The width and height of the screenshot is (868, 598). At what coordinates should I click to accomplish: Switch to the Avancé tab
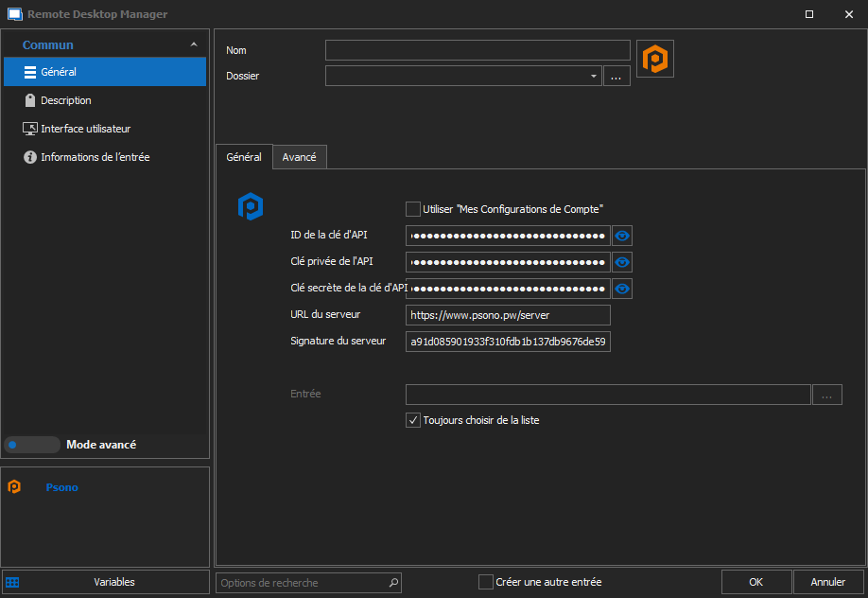tap(299, 157)
